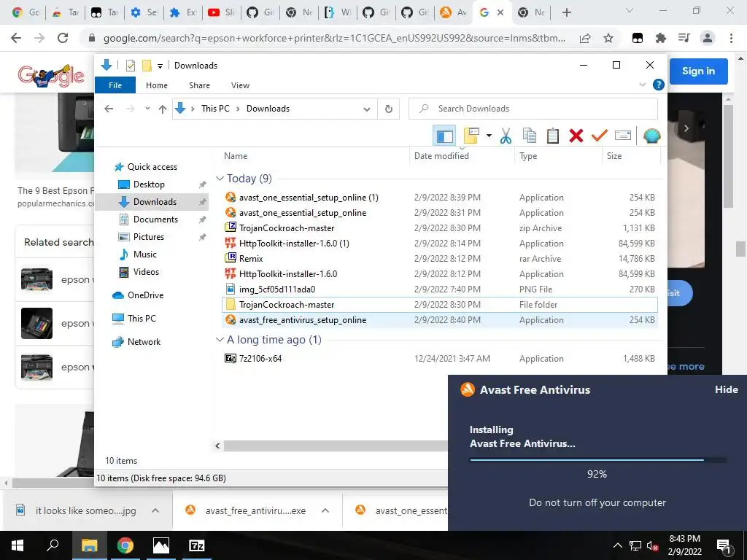The height and width of the screenshot is (560, 747).
Task: Click the Avast installation progress bar
Action: tap(598, 460)
